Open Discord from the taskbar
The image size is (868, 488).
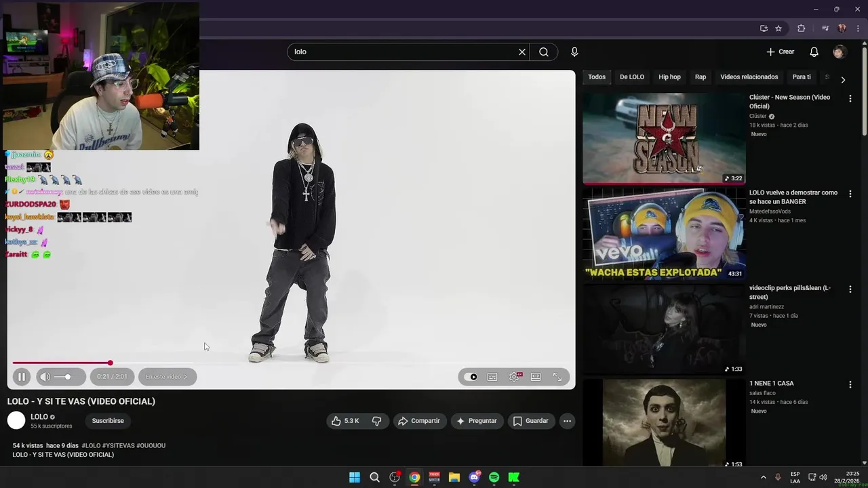(x=474, y=478)
